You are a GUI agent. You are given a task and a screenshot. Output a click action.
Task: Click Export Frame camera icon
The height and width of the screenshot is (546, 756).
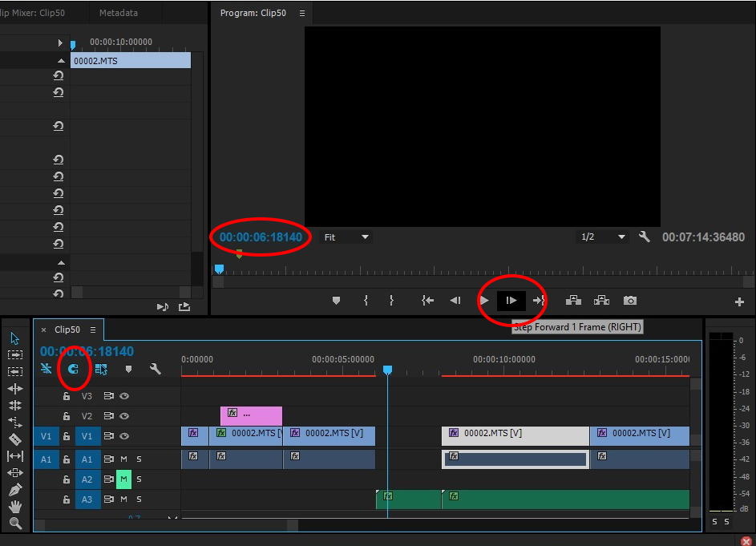tap(630, 301)
